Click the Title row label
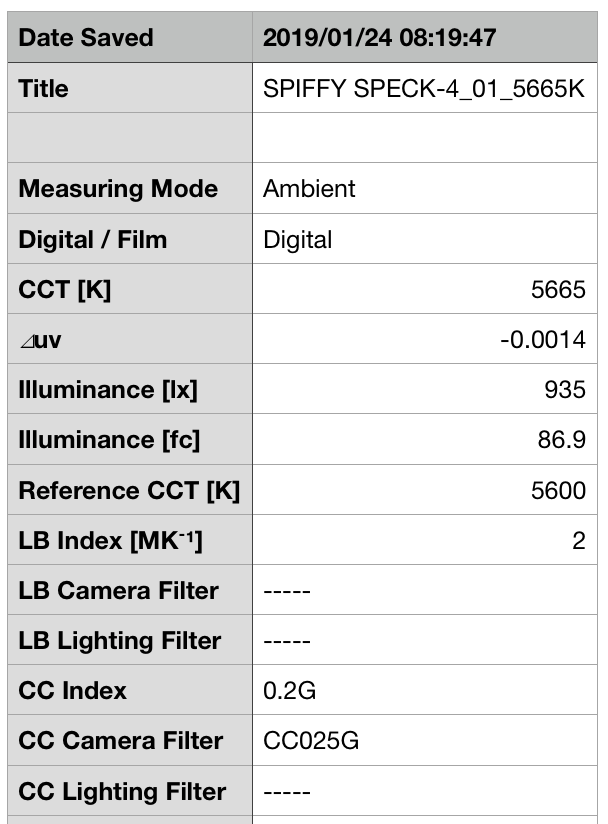608x824 pixels. click(x=44, y=88)
